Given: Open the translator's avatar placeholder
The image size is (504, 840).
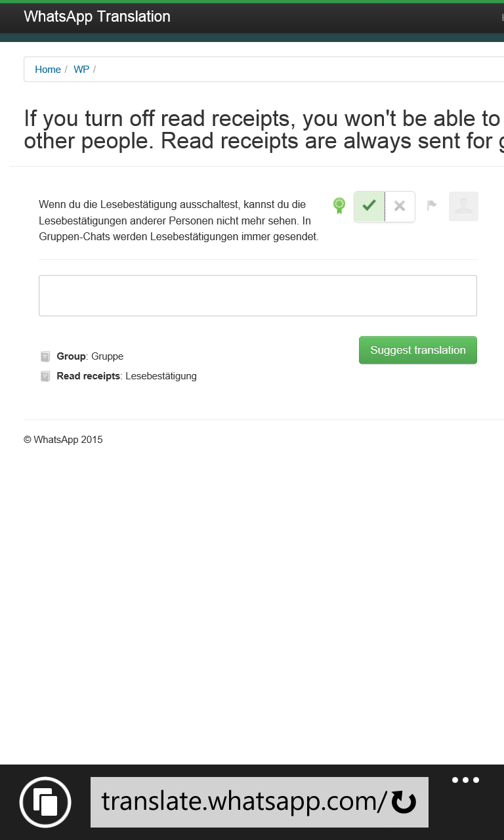Looking at the screenshot, I should (463, 206).
